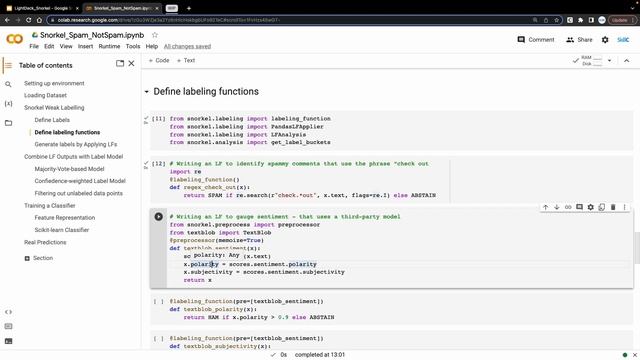The width and height of the screenshot is (640, 360).
Task: Collapse Define labeling functions section
Action: point(147,92)
